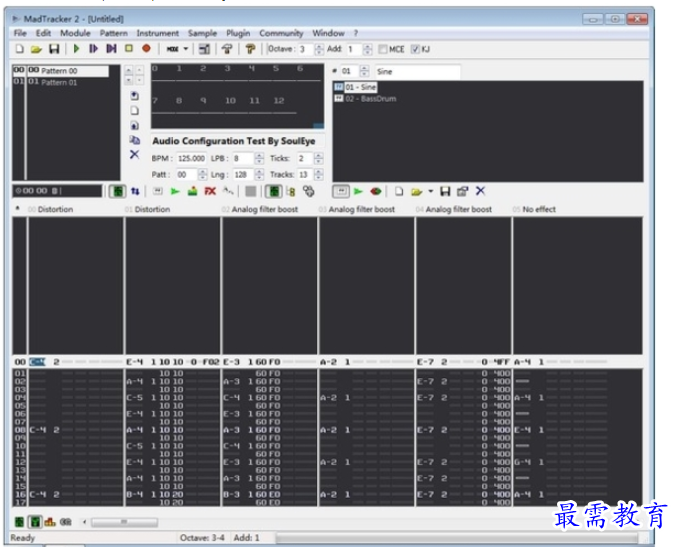
Task: Open the Edit menu
Action: coord(43,33)
